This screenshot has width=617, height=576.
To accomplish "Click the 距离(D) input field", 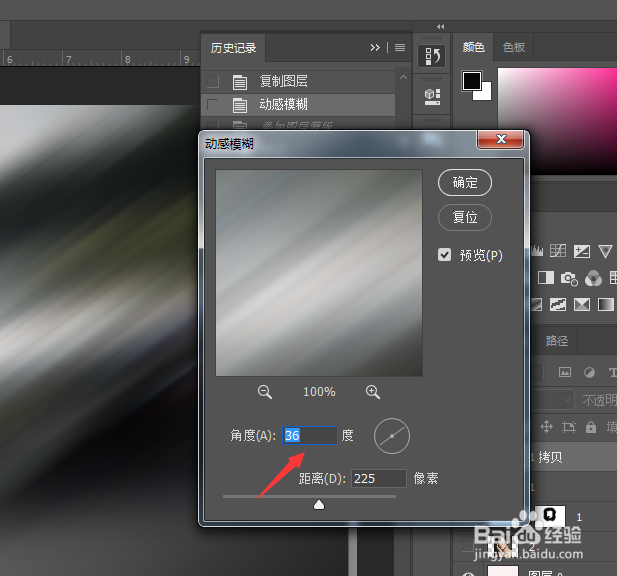I will point(379,478).
